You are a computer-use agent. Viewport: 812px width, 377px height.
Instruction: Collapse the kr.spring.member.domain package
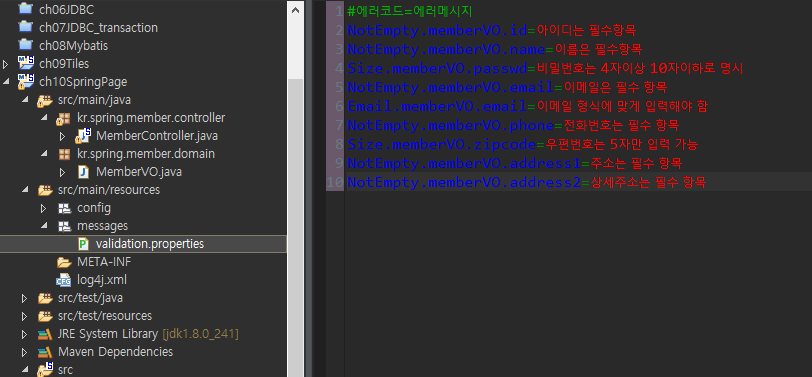(44, 154)
